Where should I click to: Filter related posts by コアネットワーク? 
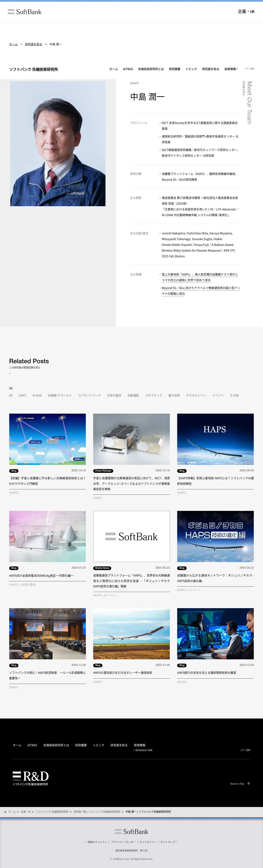89,396
